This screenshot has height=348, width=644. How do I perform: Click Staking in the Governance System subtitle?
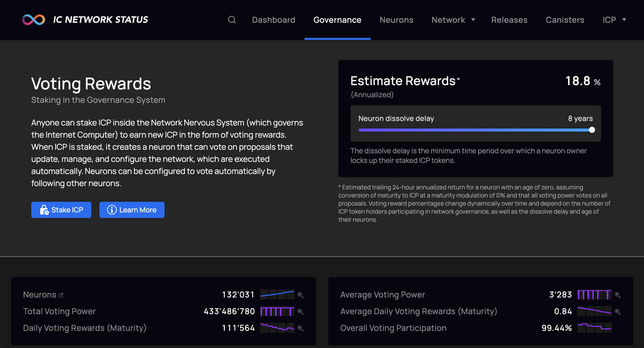98,100
